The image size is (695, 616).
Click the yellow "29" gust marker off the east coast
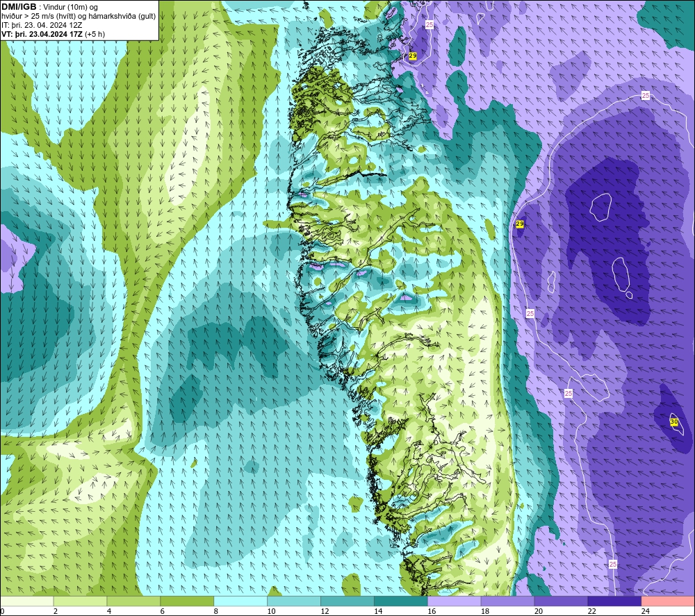[520, 224]
